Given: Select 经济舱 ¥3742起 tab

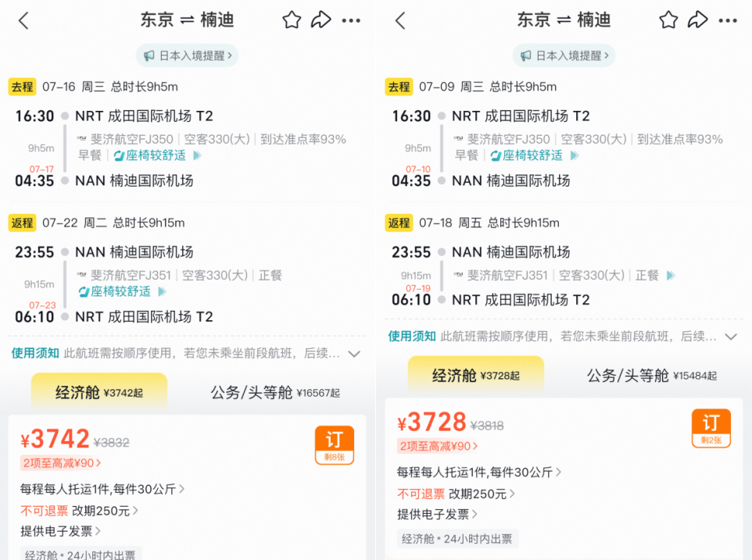Looking at the screenshot, I should click(99, 392).
